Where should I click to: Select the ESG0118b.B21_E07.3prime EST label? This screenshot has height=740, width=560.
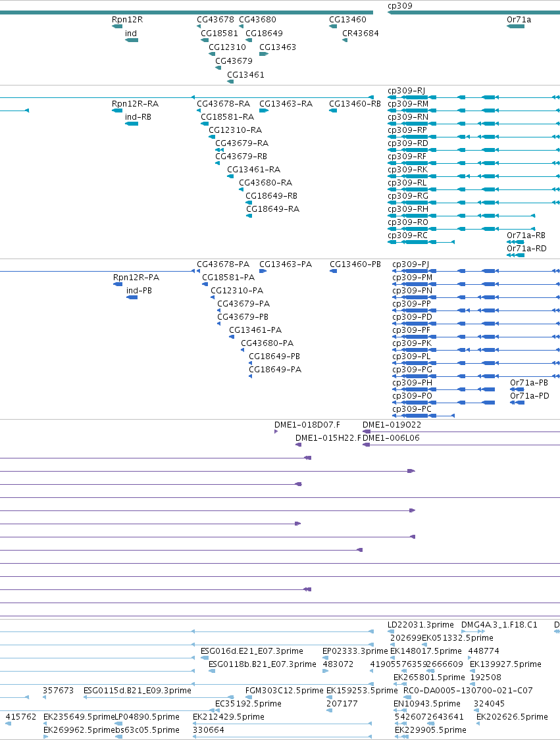[263, 664]
